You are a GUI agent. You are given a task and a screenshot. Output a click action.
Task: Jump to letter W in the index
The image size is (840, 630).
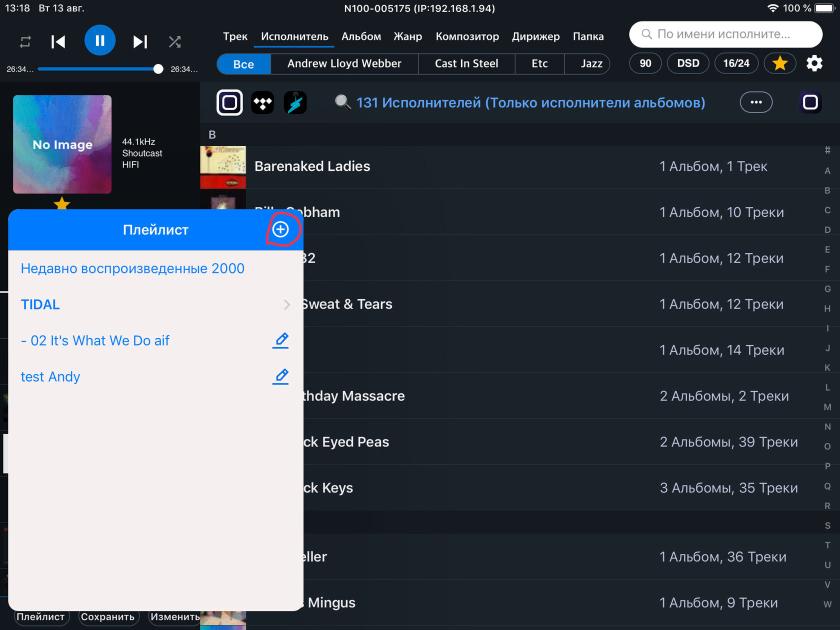click(827, 604)
